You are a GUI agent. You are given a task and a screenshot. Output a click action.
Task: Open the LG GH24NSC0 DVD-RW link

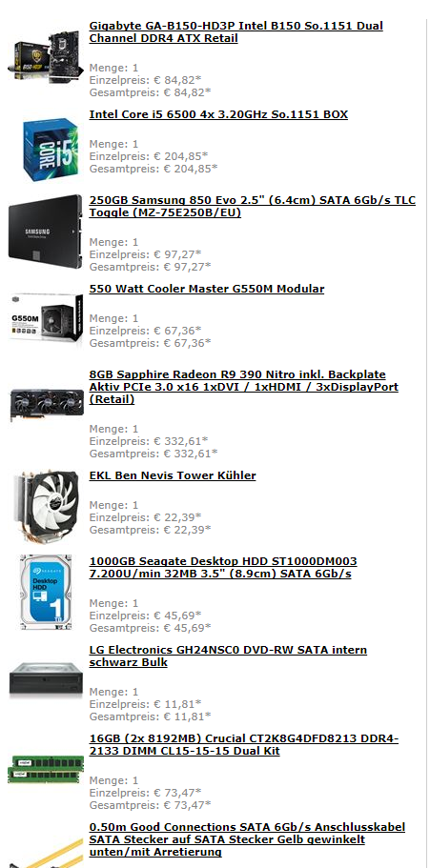coord(228,656)
